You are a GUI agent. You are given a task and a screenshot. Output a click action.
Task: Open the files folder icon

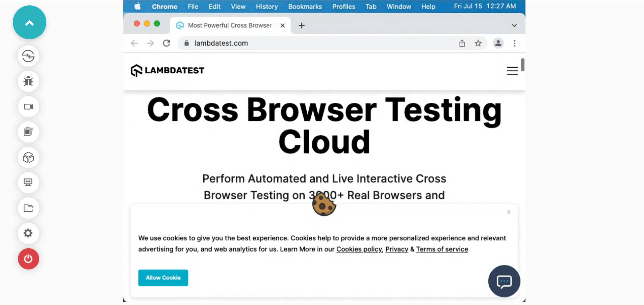pos(28,208)
